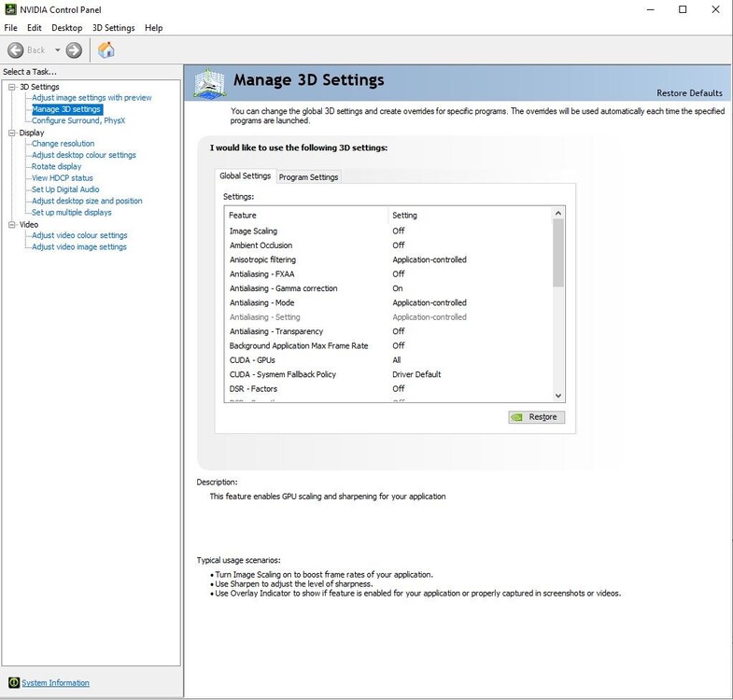Viewport: 733px width, 700px height.
Task: Minimize the NVIDIA Control Panel window
Action: point(650,9)
